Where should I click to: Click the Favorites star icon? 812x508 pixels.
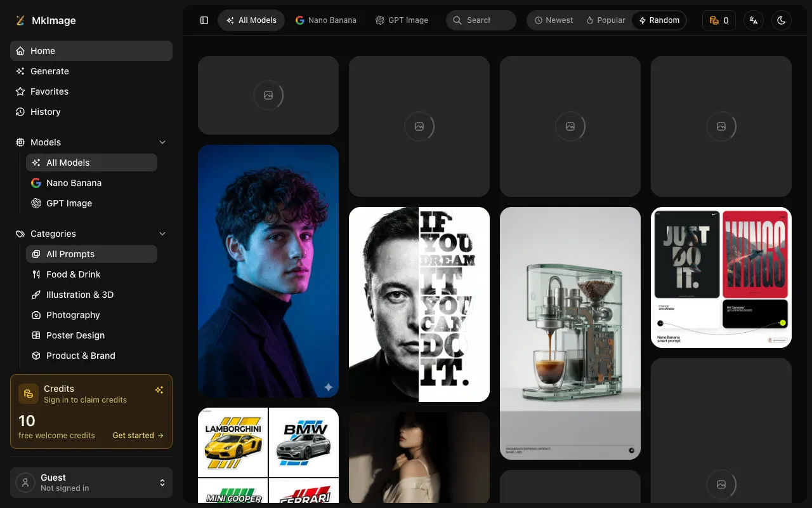(20, 91)
